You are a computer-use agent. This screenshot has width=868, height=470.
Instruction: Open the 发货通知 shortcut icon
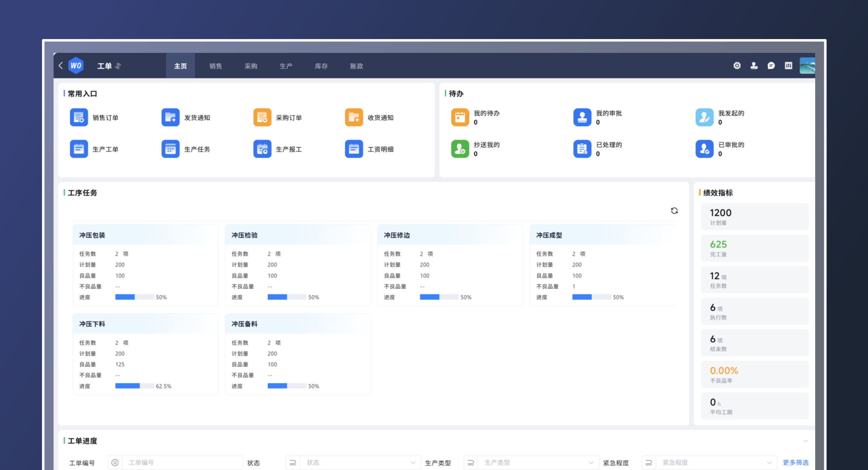170,117
